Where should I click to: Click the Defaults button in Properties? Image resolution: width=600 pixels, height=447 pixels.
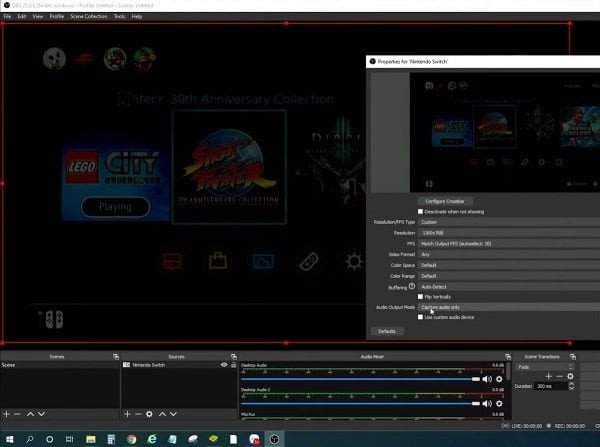click(x=386, y=331)
